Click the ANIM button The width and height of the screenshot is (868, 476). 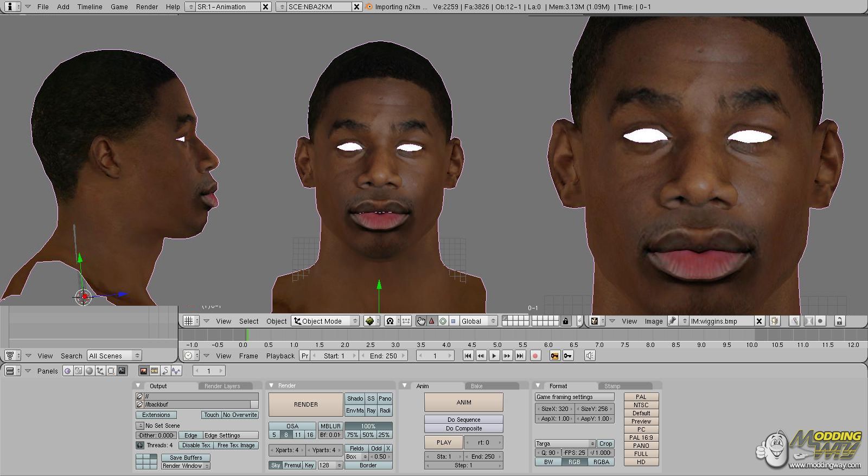pyautogui.click(x=463, y=402)
